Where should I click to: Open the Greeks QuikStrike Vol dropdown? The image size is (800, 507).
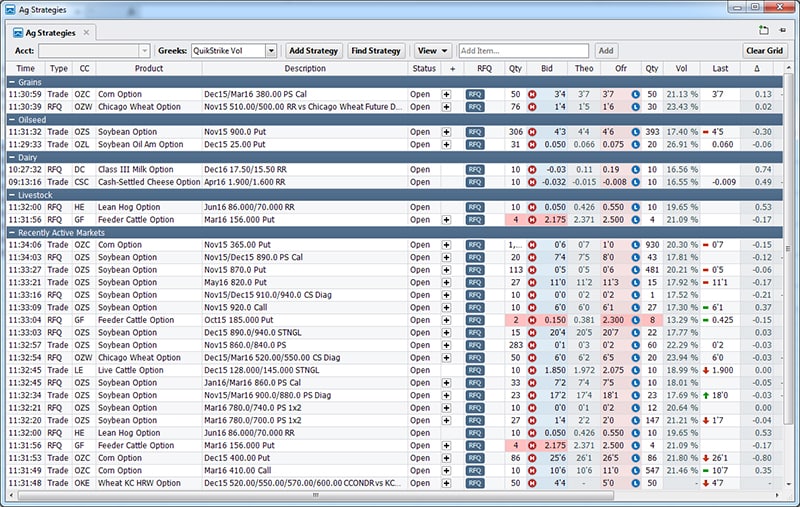click(270, 50)
